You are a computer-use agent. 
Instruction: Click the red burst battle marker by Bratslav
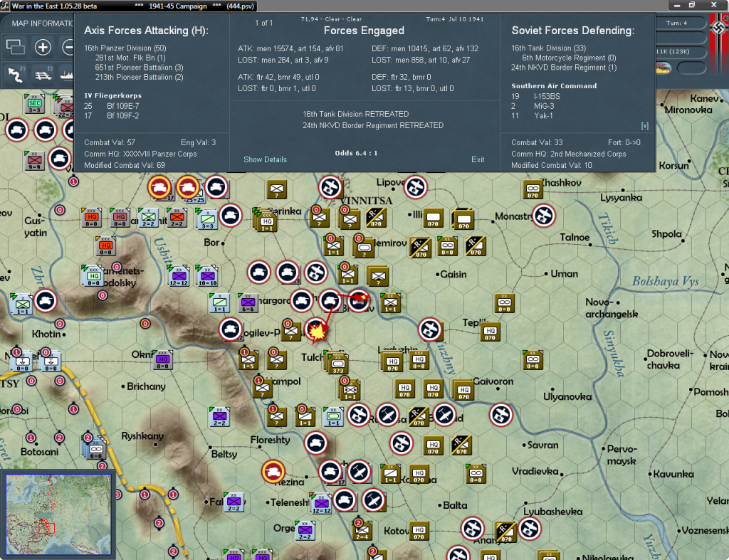360,298
